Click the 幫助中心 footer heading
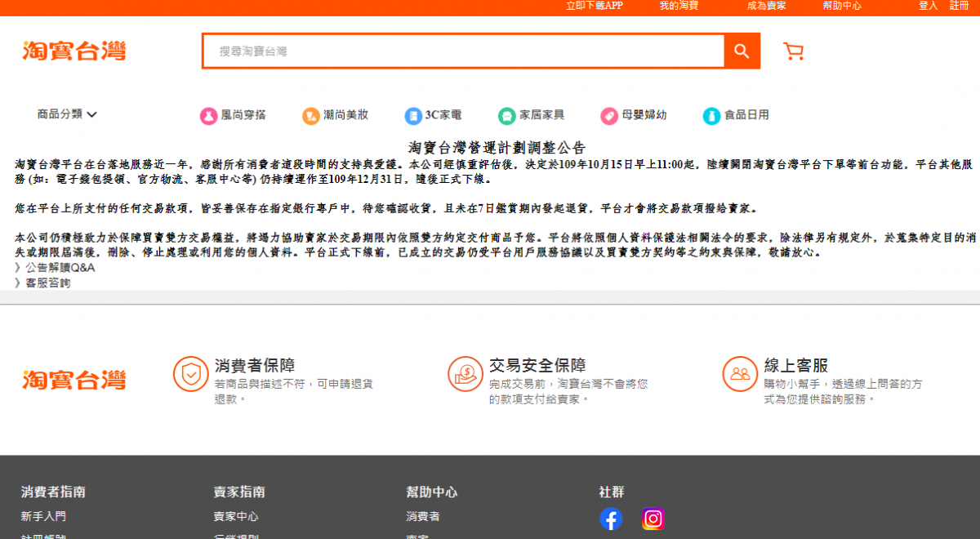The image size is (980, 539). [x=432, y=492]
